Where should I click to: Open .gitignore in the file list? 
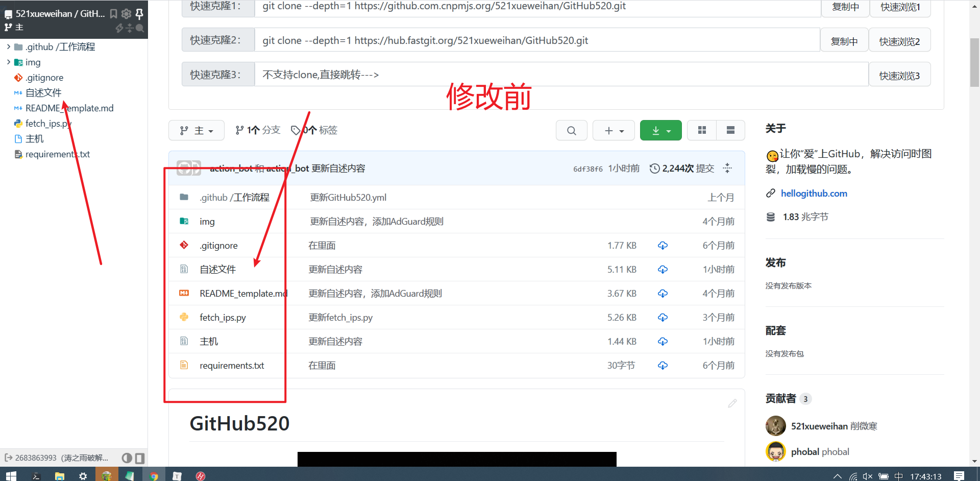coord(218,246)
